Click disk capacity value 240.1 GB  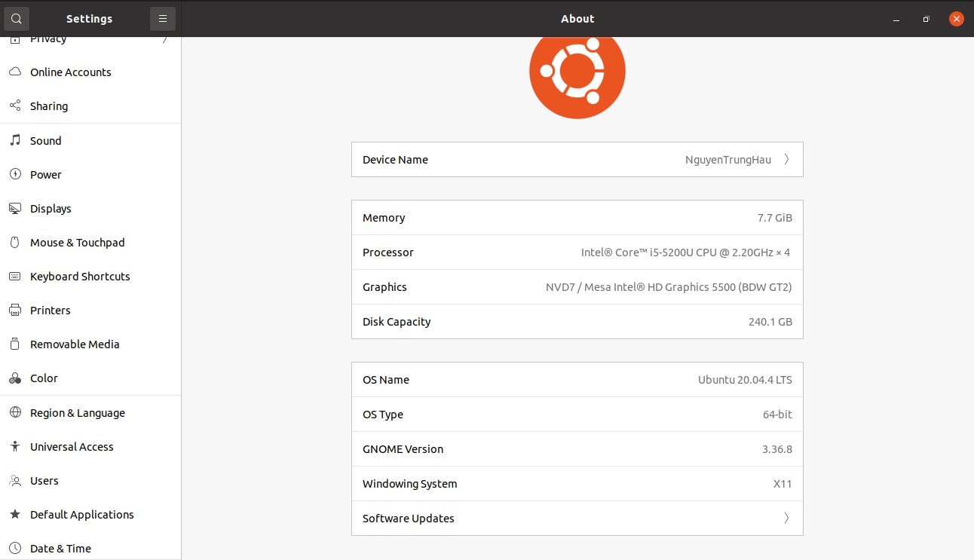click(x=770, y=322)
